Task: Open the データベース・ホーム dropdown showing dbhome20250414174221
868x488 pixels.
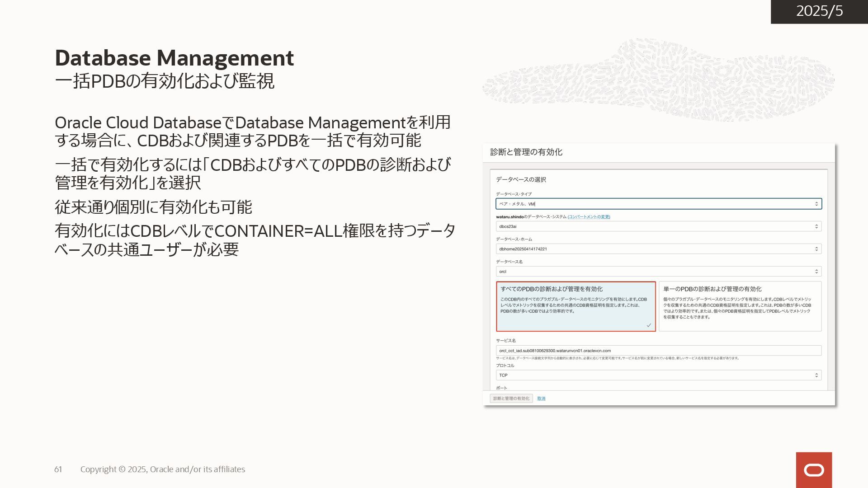Action: point(659,249)
